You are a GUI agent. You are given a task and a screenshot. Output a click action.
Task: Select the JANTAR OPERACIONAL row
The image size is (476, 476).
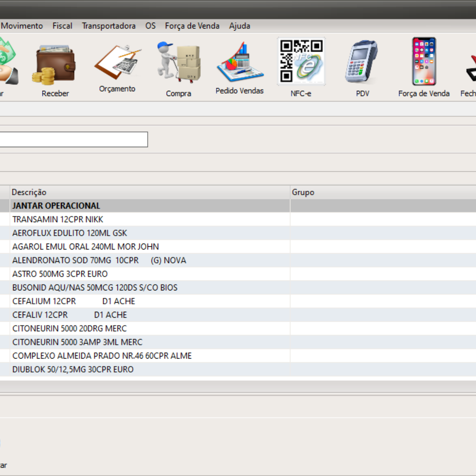click(x=56, y=206)
